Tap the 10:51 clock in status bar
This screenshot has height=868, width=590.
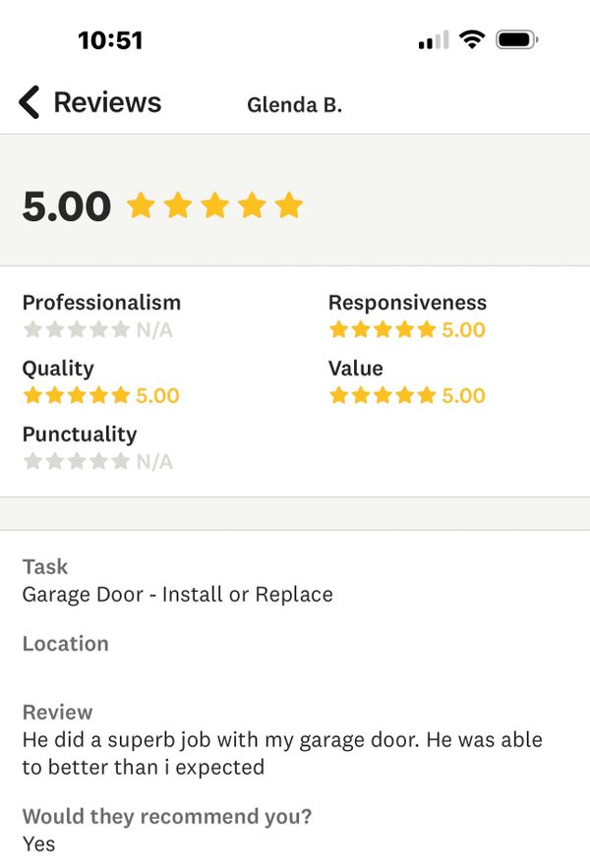(110, 40)
